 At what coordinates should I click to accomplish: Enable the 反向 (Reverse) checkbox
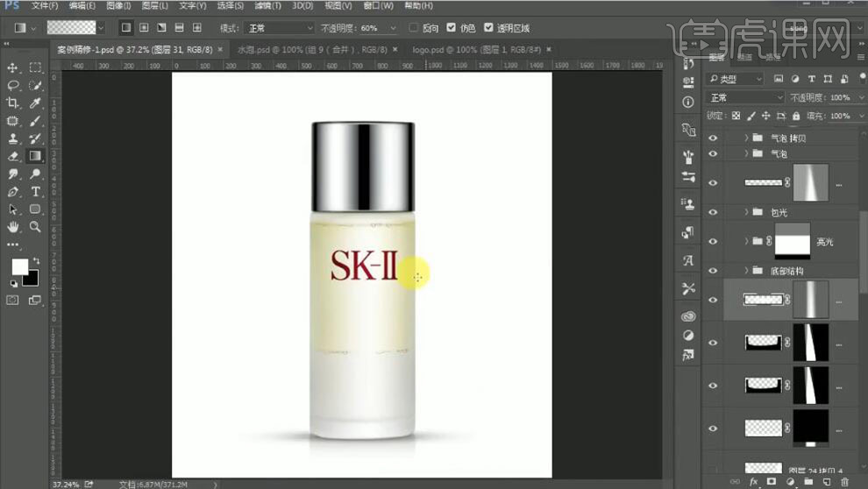[414, 28]
